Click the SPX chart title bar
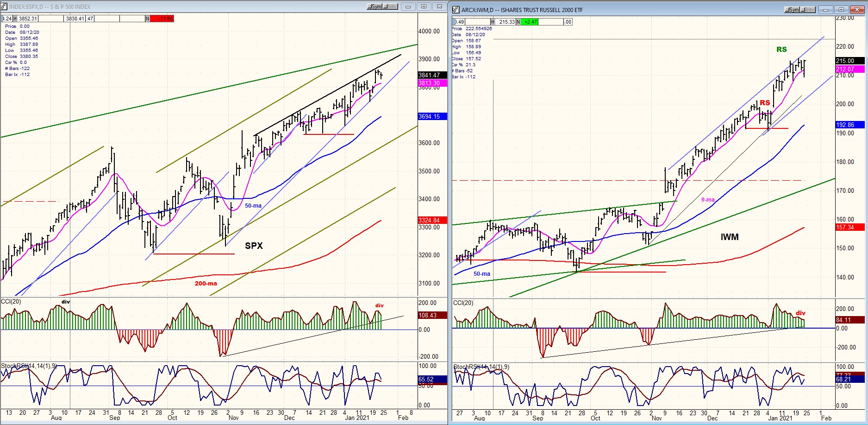This screenshot has width=868, height=425. [185, 6]
